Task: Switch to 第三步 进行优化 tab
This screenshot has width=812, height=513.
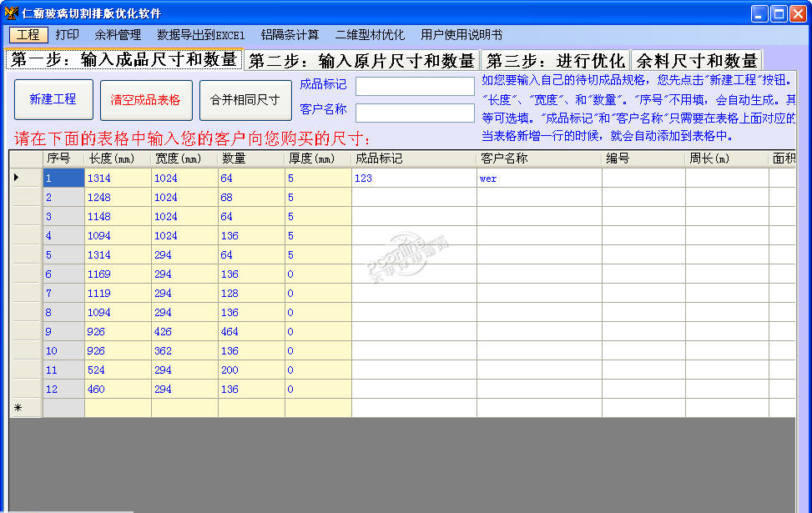Action: (x=555, y=61)
